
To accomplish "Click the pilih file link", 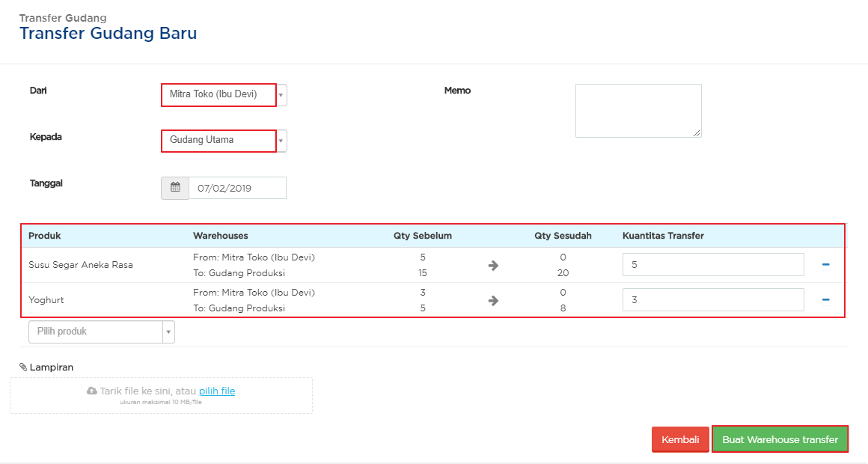I will pos(217,391).
